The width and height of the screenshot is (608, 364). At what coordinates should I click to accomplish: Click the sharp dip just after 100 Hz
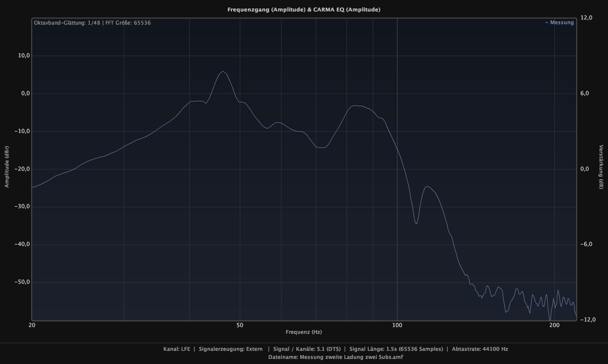[x=416, y=223]
